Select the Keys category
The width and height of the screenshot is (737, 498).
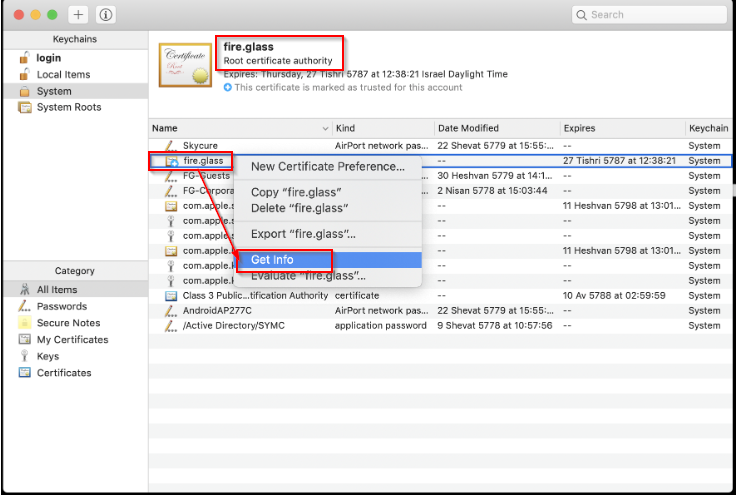[48, 356]
